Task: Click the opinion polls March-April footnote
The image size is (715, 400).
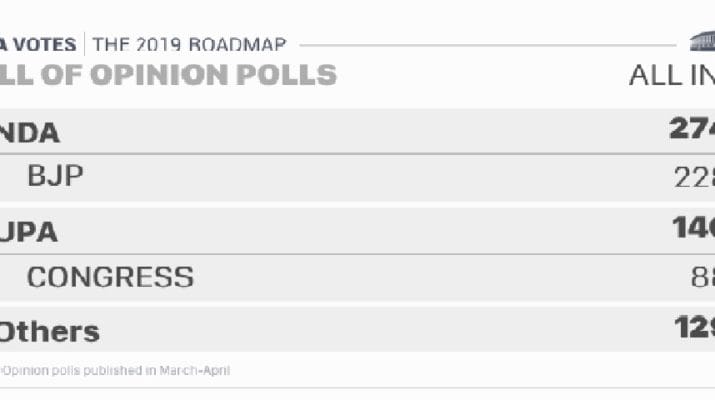Action: click(x=115, y=370)
